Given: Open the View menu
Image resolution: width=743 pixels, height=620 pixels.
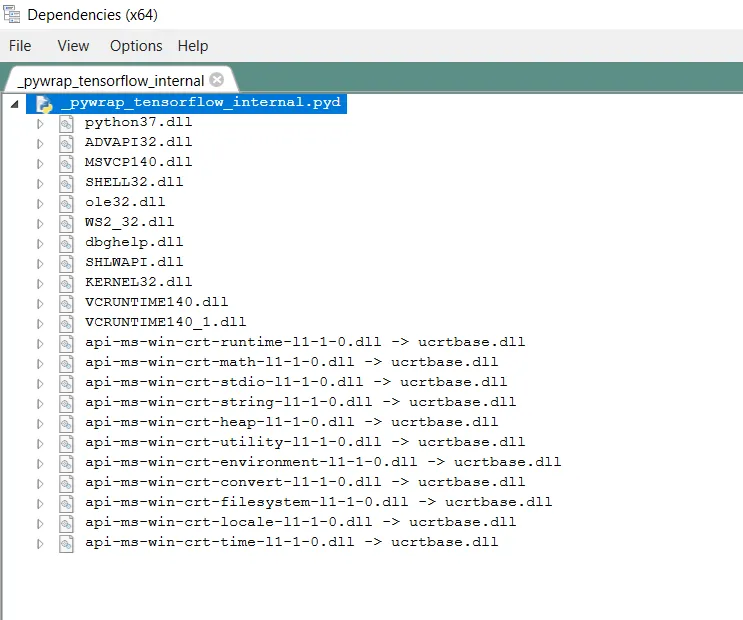Looking at the screenshot, I should (x=73, y=46).
